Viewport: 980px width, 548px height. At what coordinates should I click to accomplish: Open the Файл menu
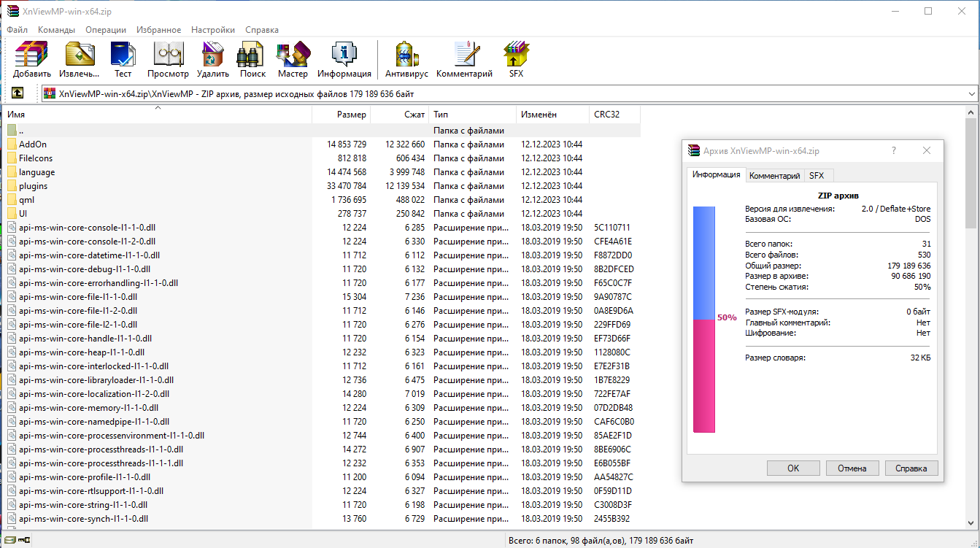tap(18, 30)
